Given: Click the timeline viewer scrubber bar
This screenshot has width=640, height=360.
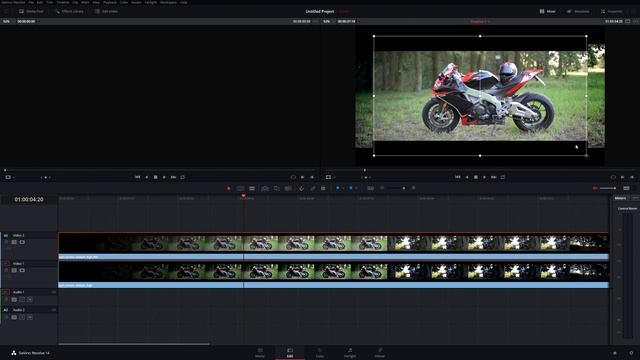Looking at the screenshot, I should pyautogui.click(x=480, y=170).
